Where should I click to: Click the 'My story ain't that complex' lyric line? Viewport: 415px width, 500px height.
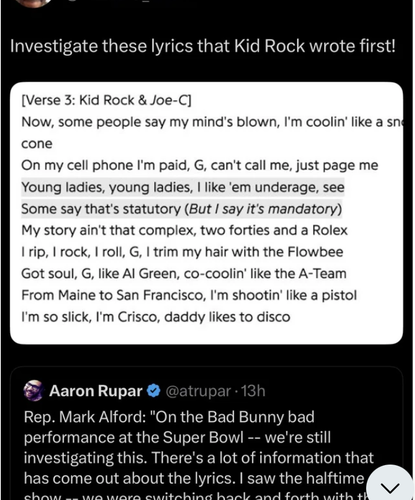pos(184,230)
